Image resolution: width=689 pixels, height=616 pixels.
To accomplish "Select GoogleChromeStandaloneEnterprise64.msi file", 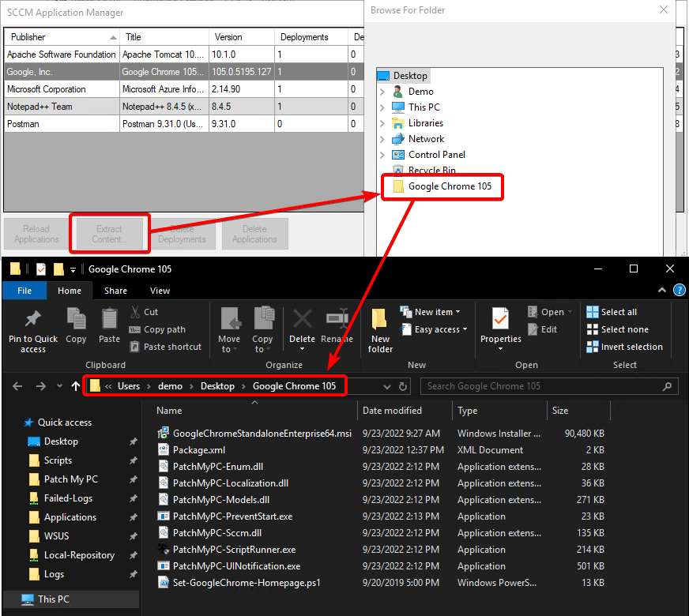I will tap(262, 434).
